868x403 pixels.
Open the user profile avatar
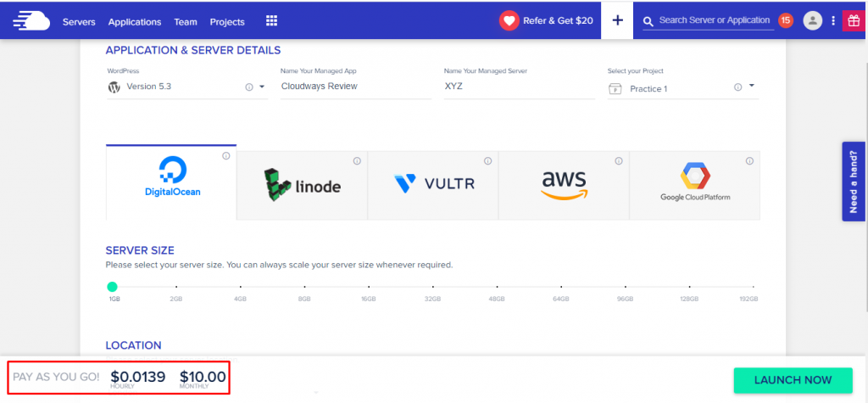813,20
